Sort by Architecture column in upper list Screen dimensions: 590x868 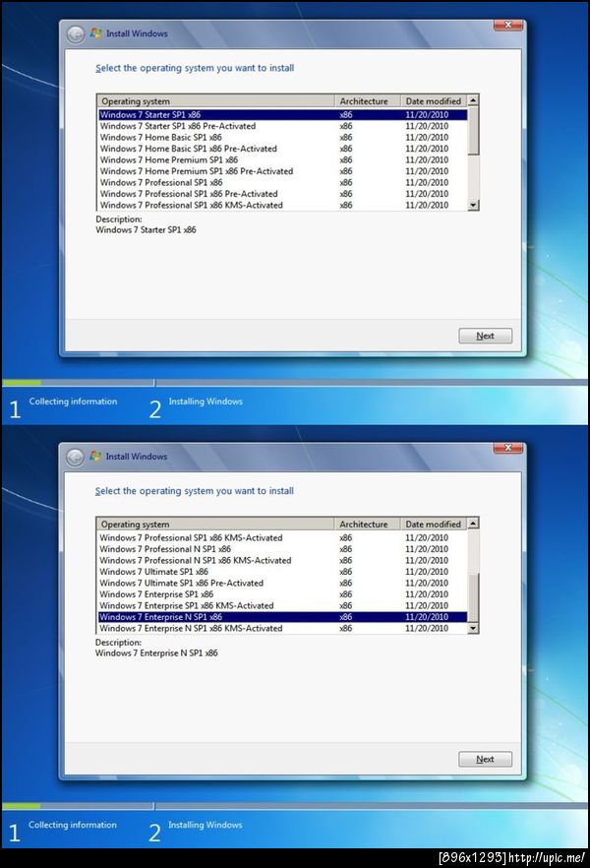pos(367,101)
